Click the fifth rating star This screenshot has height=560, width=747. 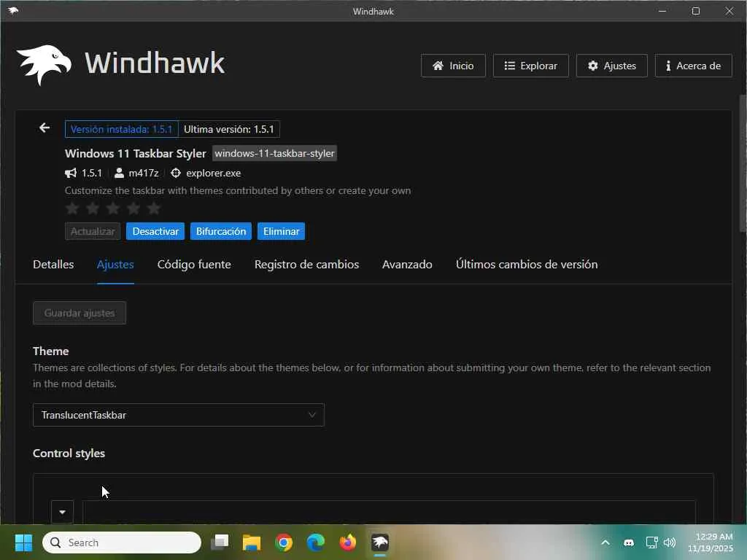[154, 208]
